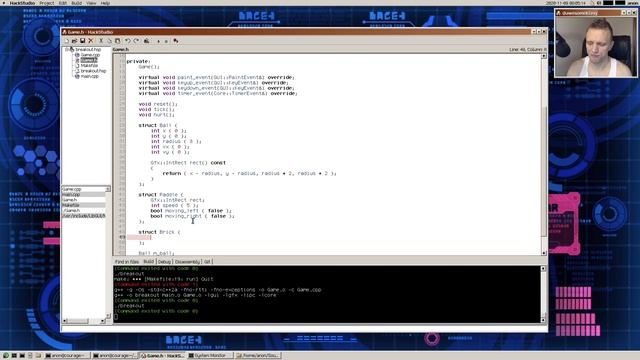
Task: Select the /usr/include entry in open files list
Action: 83,216
